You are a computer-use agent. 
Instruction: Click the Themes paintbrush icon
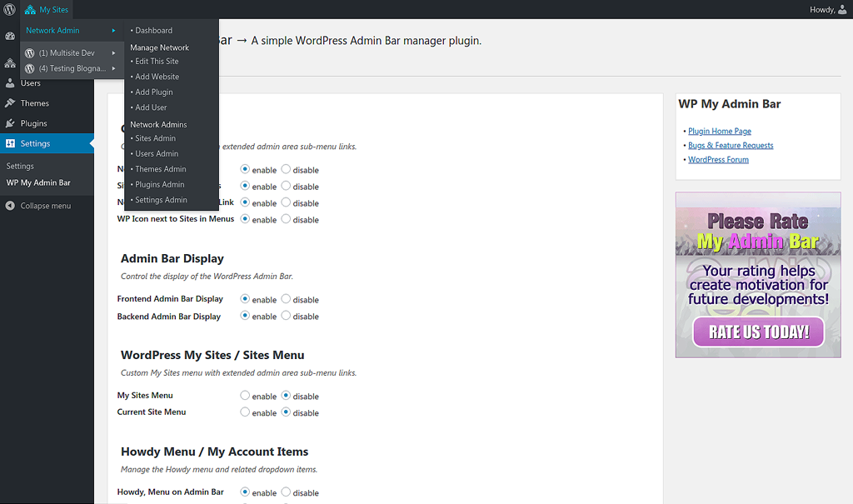click(x=10, y=102)
